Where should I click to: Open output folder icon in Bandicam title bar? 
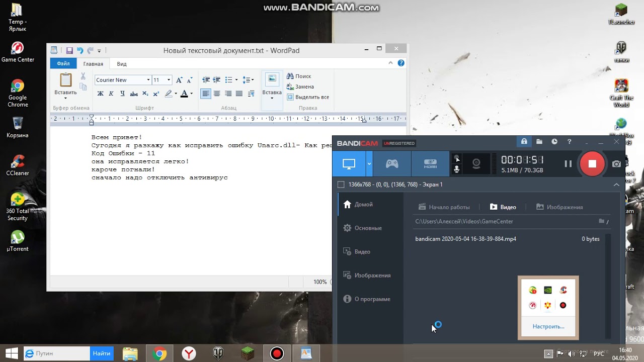[539, 142]
